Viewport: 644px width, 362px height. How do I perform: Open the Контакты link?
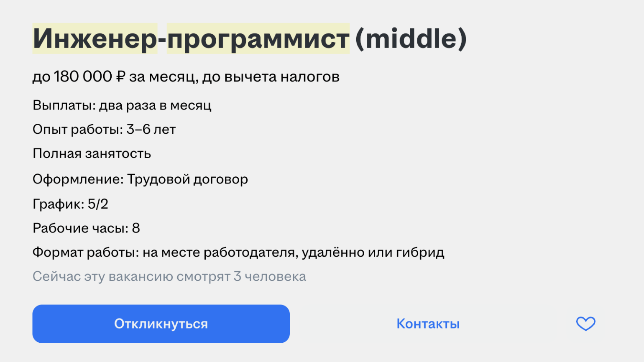tap(428, 324)
